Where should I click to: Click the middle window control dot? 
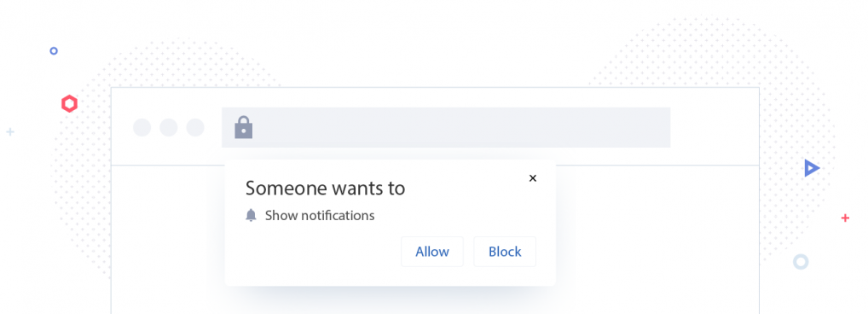[x=169, y=127]
